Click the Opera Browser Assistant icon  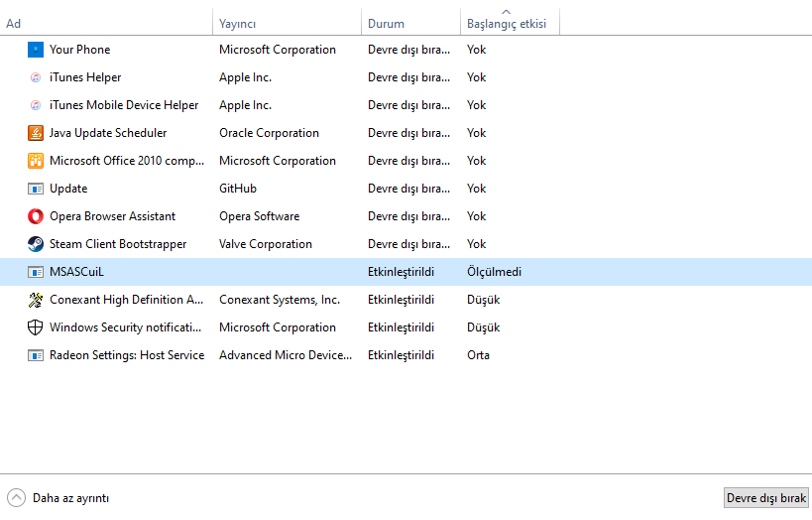36,216
